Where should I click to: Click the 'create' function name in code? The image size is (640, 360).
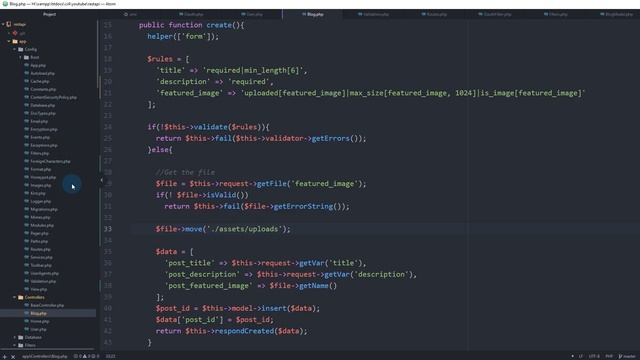coord(219,25)
